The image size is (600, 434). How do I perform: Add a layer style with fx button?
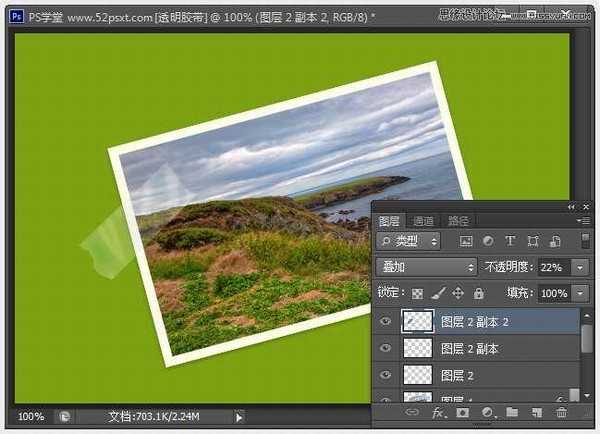point(438,412)
